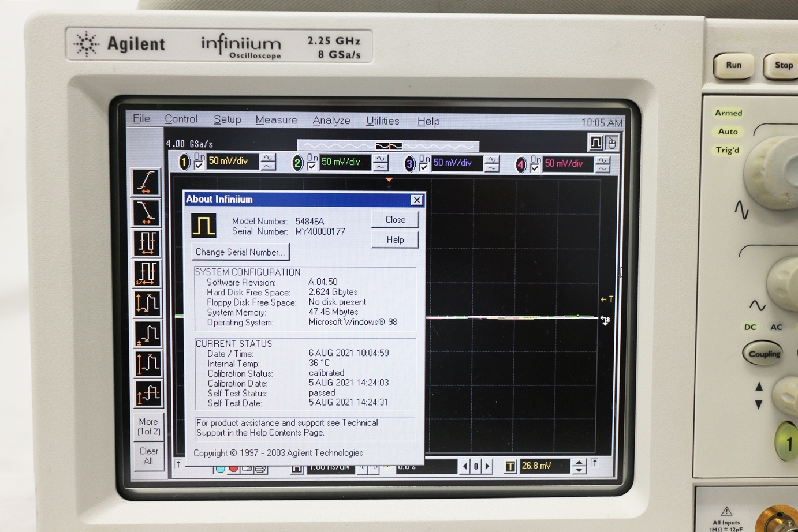
Task: Click the right arrow beside the 0 button
Action: click(487, 466)
